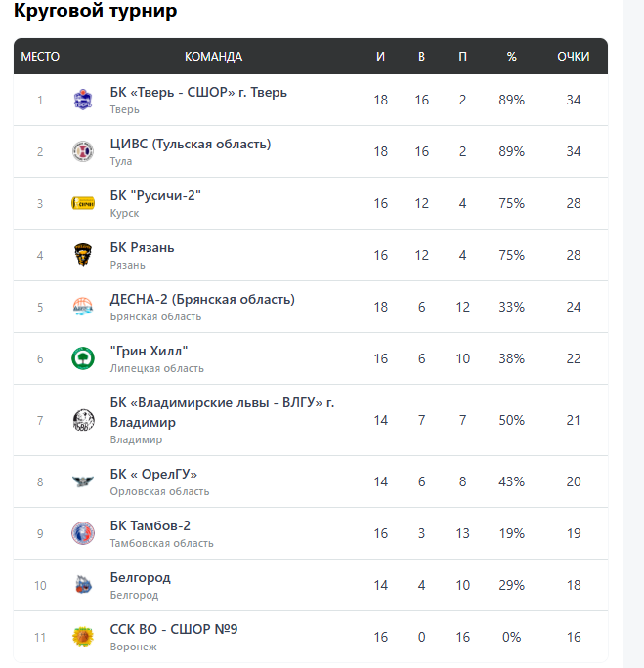
Task: Click the МЕСТО column header
Action: (x=40, y=57)
